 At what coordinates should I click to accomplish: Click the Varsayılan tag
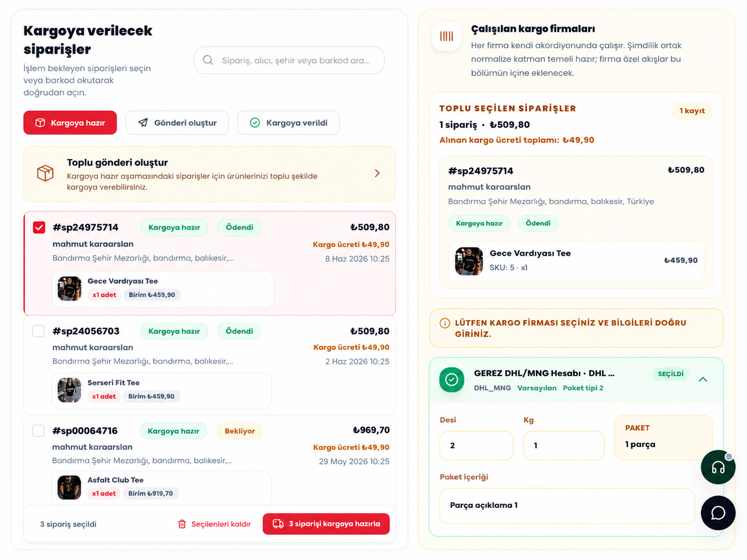[x=537, y=388]
